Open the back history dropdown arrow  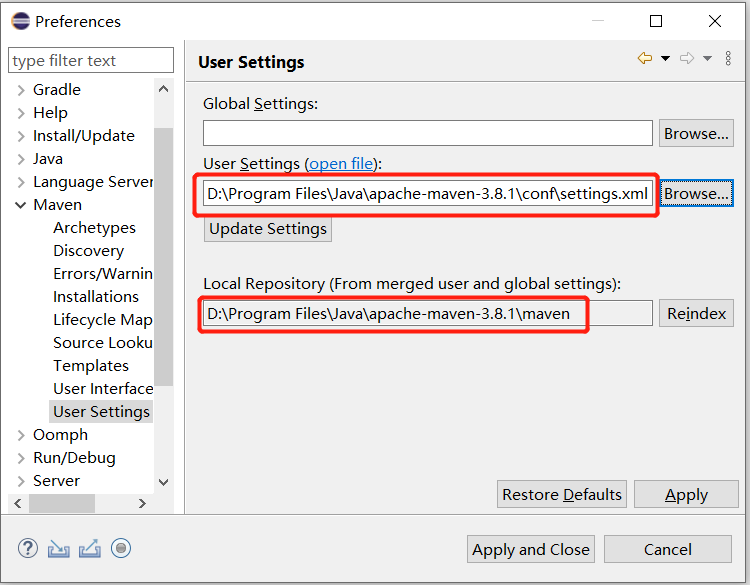click(665, 59)
